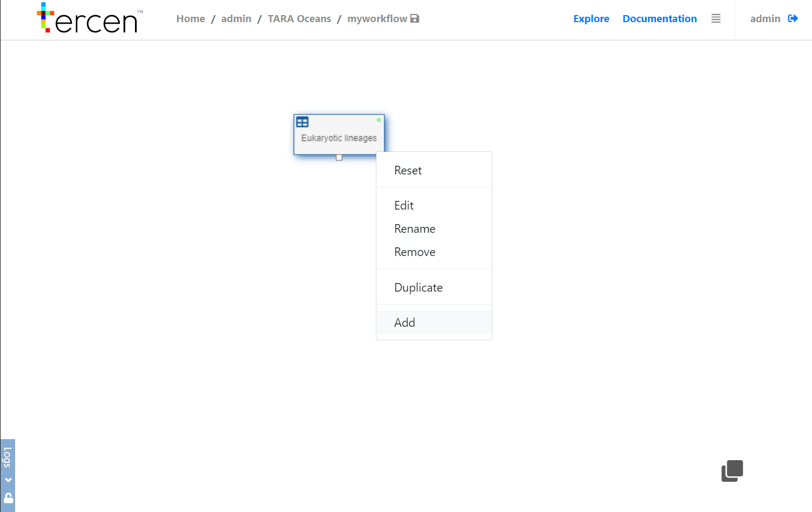Choose Remove from the context menu
812x512 pixels.
[x=434, y=252]
